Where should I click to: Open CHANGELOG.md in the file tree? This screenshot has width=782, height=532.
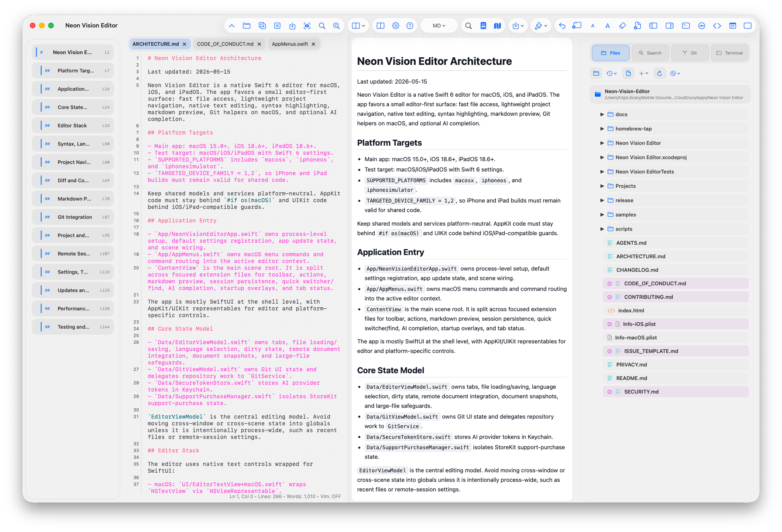tap(676, 270)
